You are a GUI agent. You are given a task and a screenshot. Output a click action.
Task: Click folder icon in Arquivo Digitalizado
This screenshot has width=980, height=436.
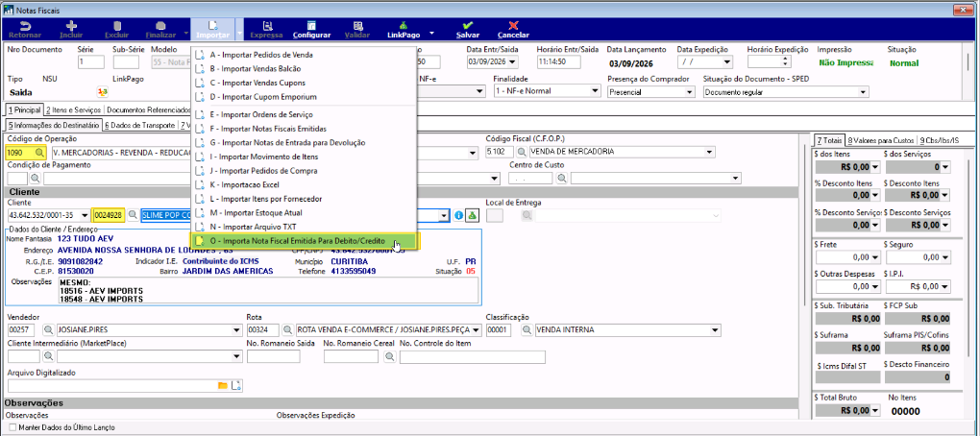(223, 385)
